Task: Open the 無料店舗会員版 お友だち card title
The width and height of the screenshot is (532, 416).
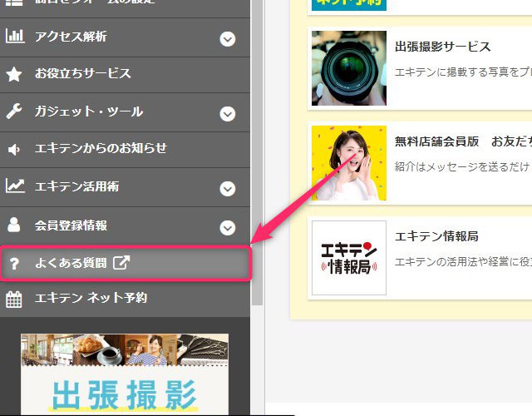Action: tap(463, 141)
